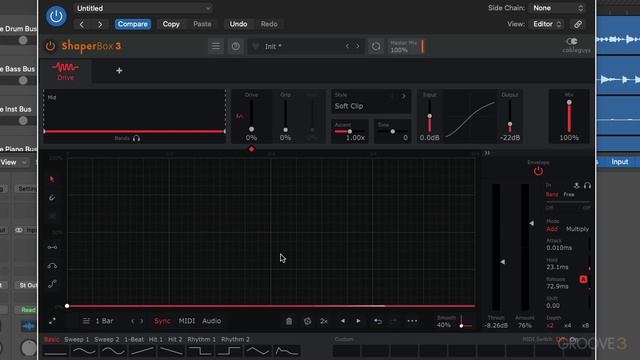
Task: Toggle the ShaperBox power icon
Action: point(50,46)
